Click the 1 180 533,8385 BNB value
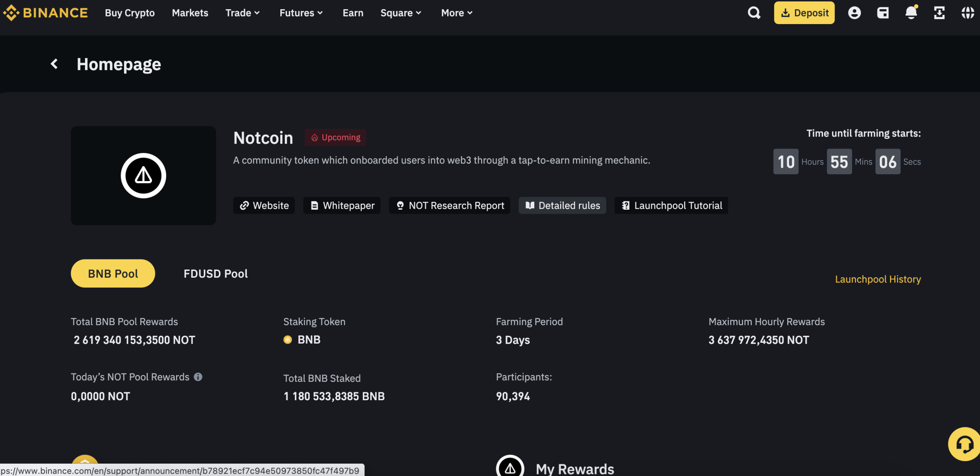Image resolution: width=980 pixels, height=476 pixels. pos(334,396)
